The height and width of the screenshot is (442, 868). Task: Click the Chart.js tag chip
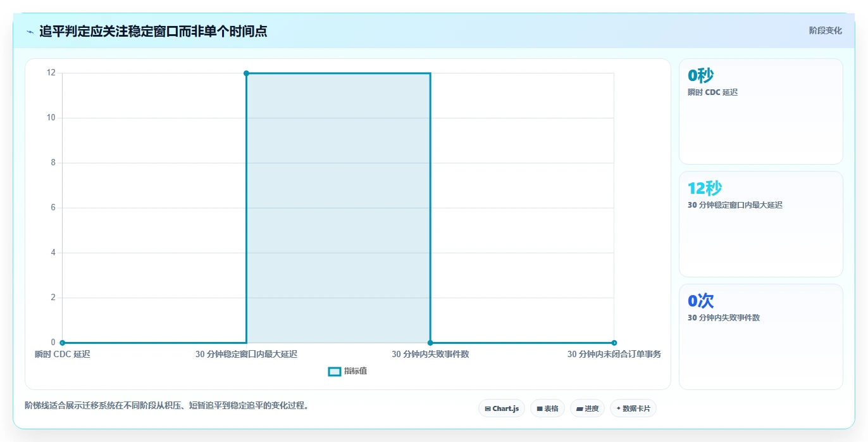[x=502, y=408]
